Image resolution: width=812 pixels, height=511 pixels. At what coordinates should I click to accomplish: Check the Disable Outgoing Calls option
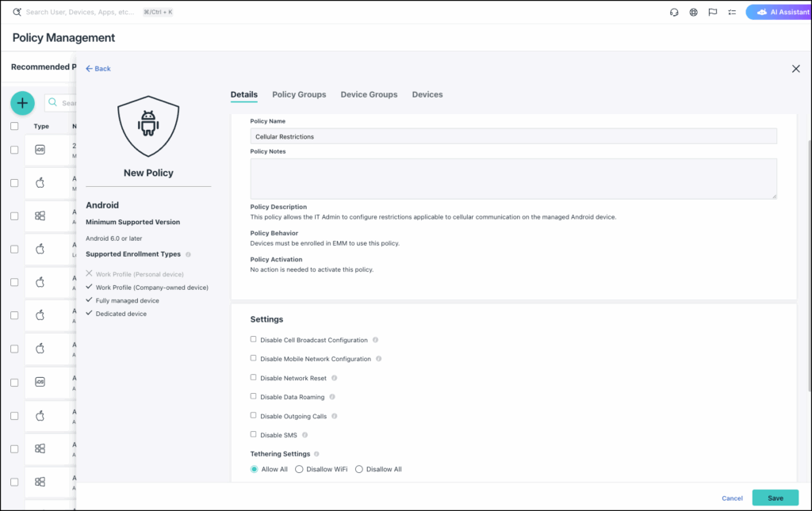(254, 416)
